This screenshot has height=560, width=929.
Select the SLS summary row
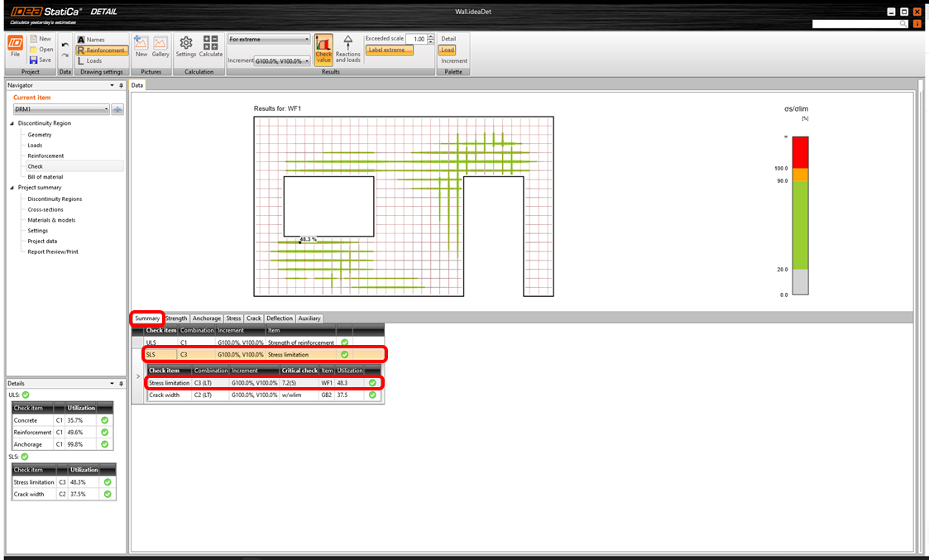pos(264,354)
